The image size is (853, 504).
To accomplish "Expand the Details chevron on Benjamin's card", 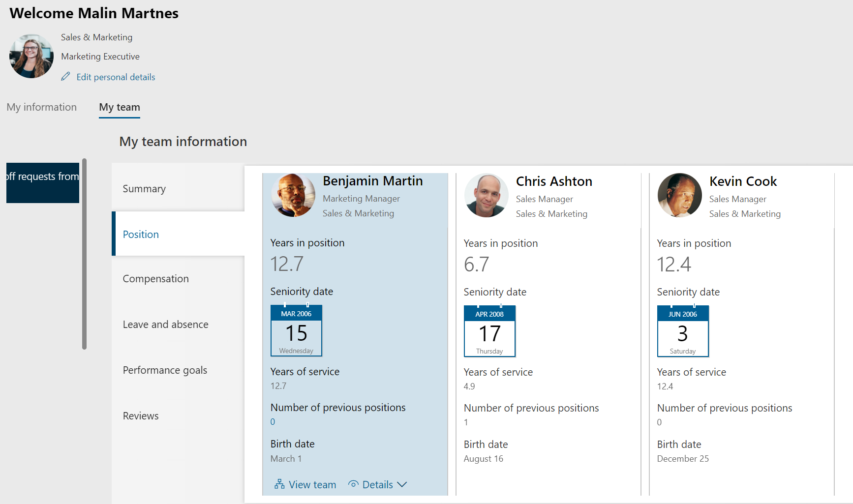I will (x=402, y=484).
